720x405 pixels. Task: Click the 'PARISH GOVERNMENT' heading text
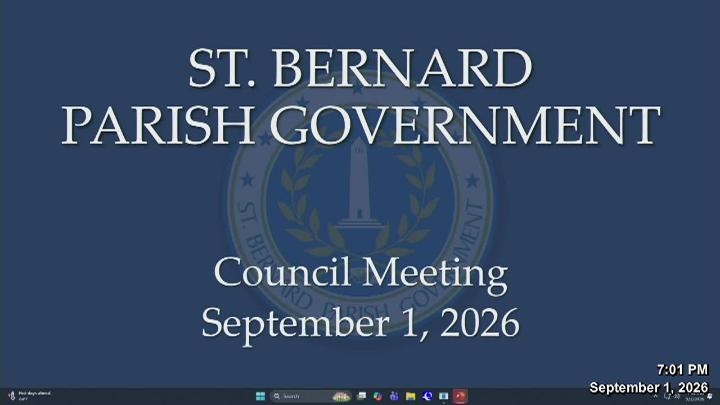pos(360,125)
